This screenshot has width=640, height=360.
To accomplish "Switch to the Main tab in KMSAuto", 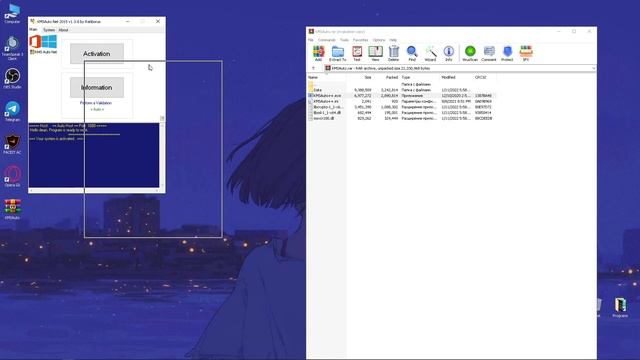I will point(33,30).
